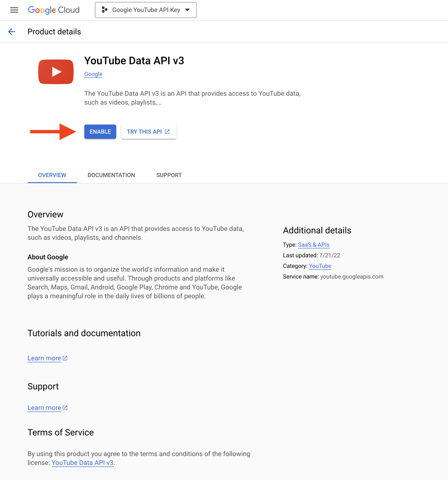Viewport: 448px width, 480px height.
Task: Click the TRY THIS API button
Action: (149, 132)
